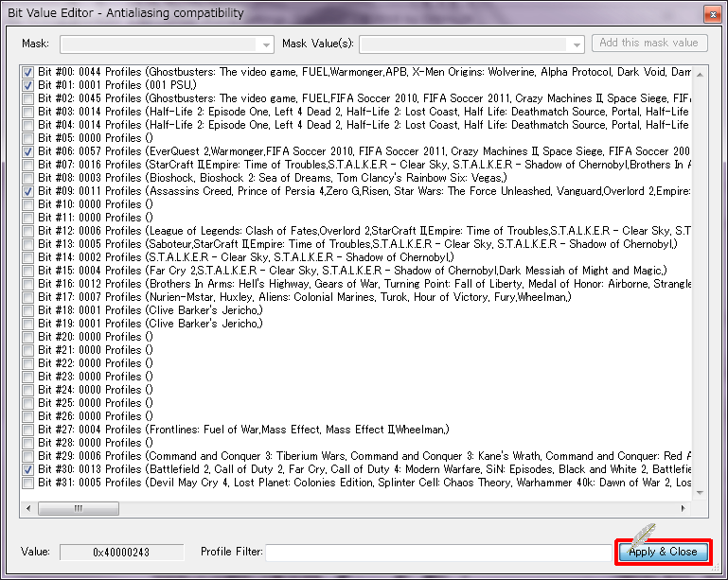Viewport: 728px width, 580px height.
Task: Select the row text 'Bit #08: 0003 Profiles'
Action: click(x=90, y=178)
